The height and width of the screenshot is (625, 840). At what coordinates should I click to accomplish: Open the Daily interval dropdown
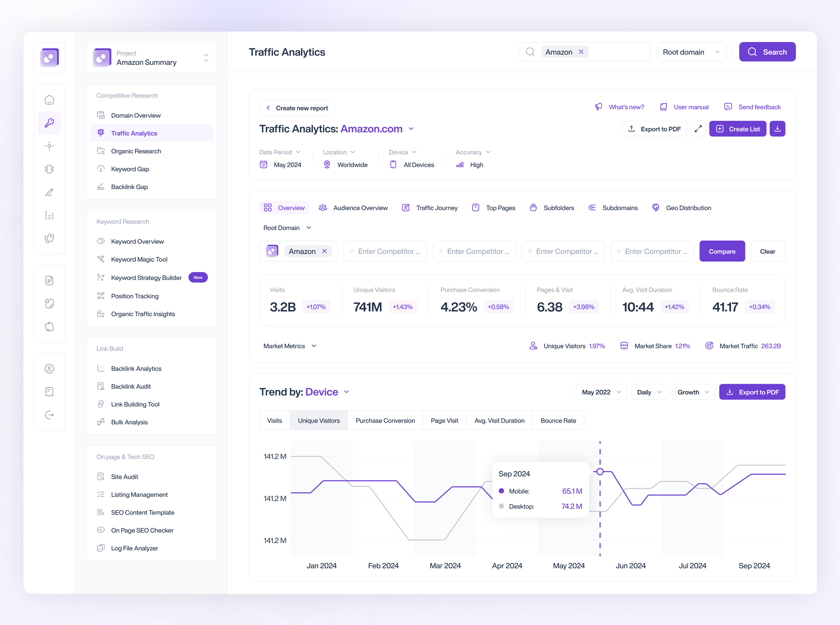[x=649, y=392]
